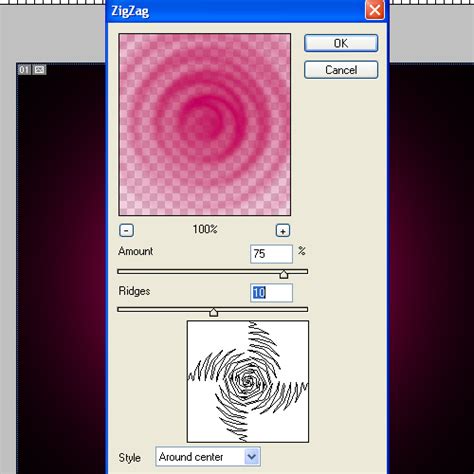The image size is (474, 474).
Task: Click the Ridges slider handle
Action: point(214,312)
